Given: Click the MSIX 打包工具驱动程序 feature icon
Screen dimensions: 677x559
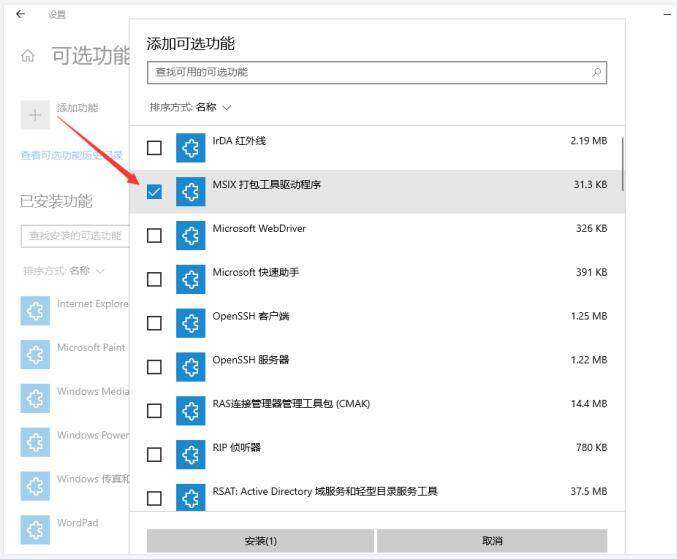Looking at the screenshot, I should point(190,192).
